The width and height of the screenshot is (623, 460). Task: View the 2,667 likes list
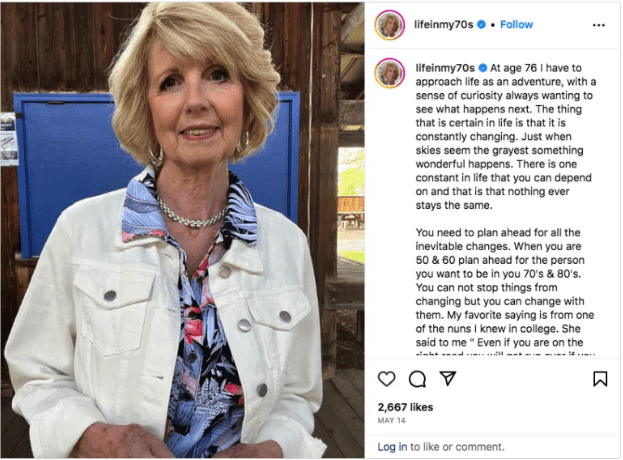point(405,407)
